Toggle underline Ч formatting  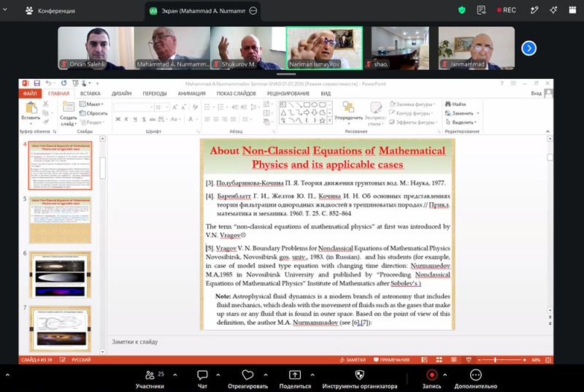coord(135,120)
